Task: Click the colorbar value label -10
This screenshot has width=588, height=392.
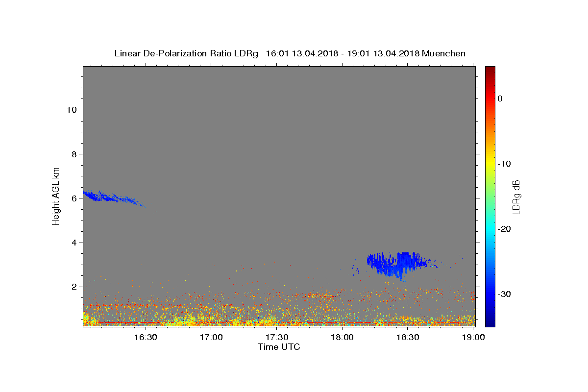Action: click(x=504, y=164)
